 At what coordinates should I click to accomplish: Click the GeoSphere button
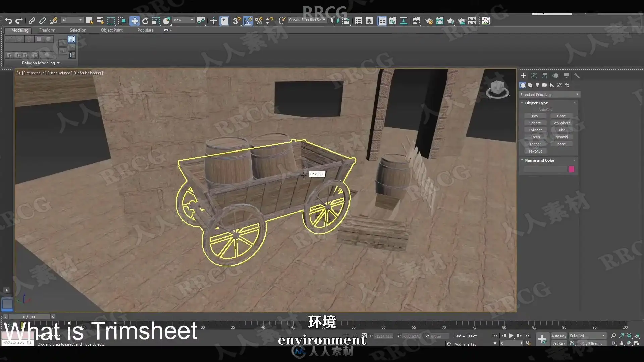click(561, 123)
